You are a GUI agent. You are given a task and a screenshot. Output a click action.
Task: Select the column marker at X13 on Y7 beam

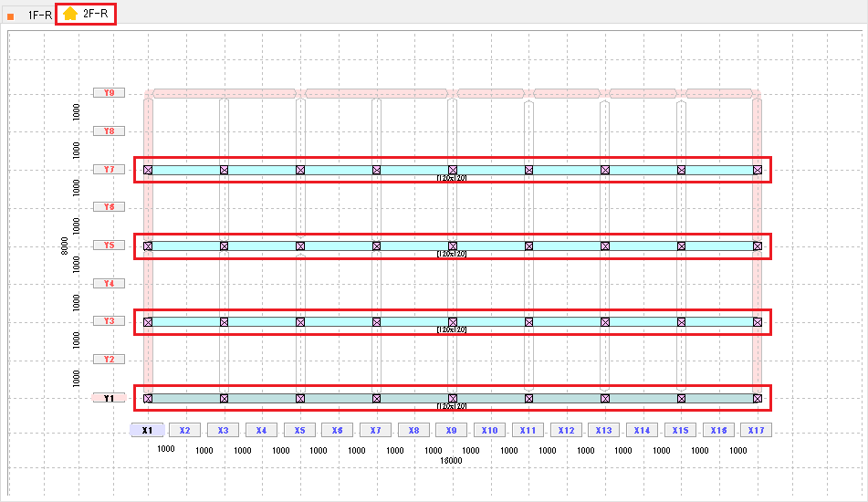(604, 170)
